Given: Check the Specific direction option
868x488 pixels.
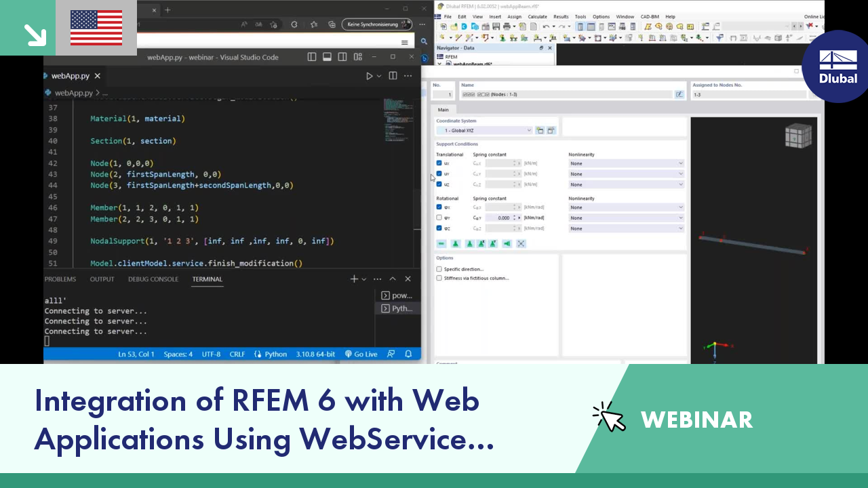Looking at the screenshot, I should [x=439, y=269].
